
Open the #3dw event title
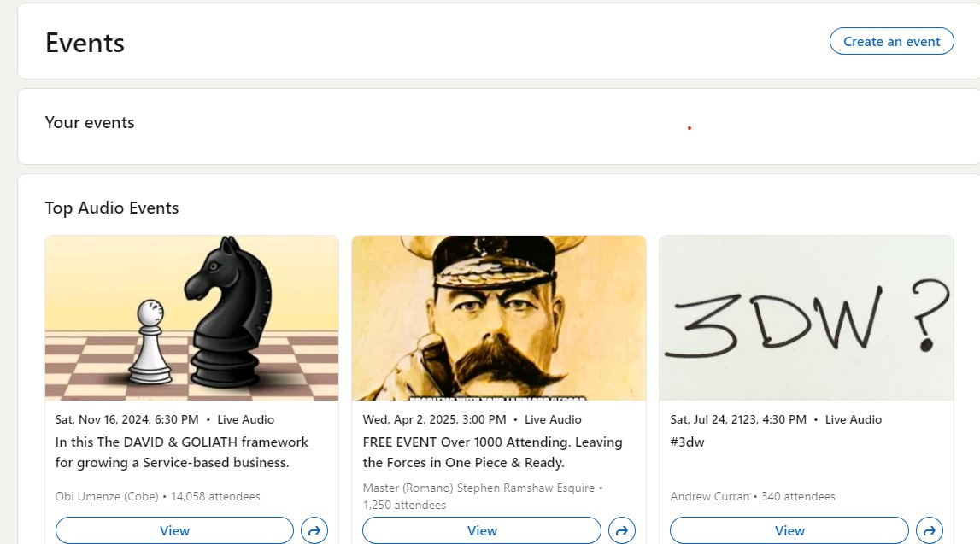point(688,442)
